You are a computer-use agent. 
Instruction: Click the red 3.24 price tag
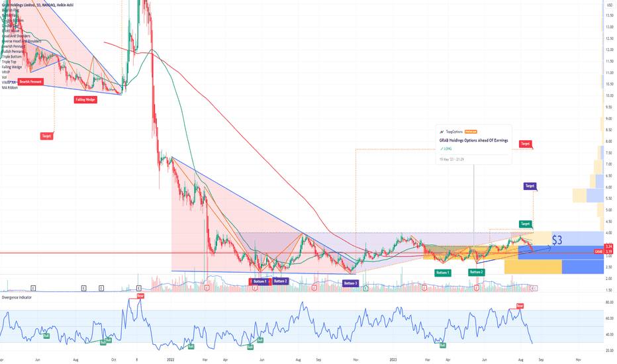[609, 246]
